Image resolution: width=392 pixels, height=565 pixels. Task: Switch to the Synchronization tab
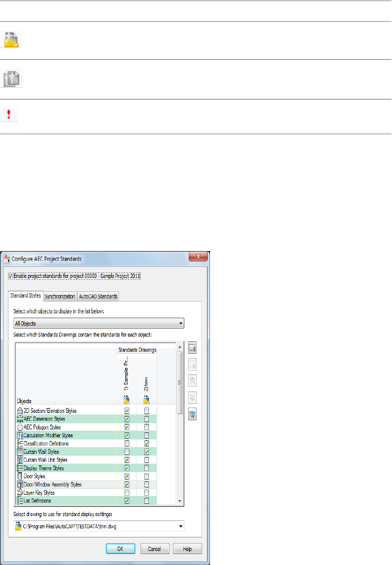(x=60, y=296)
